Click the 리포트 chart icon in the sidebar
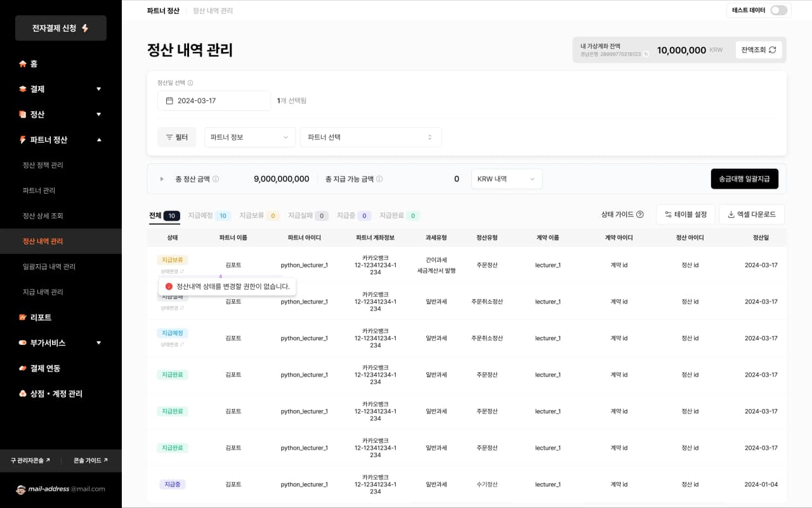The width and height of the screenshot is (812, 508). [x=23, y=317]
